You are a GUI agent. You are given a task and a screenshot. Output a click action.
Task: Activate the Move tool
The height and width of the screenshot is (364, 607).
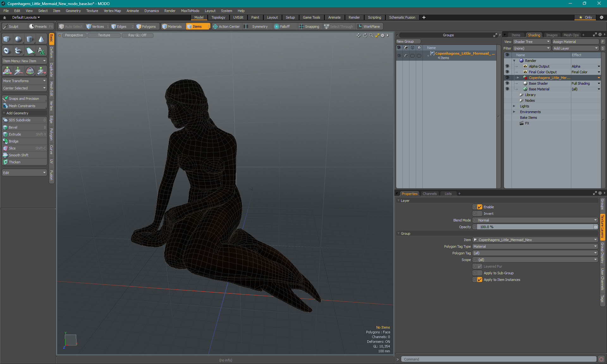pos(18,71)
